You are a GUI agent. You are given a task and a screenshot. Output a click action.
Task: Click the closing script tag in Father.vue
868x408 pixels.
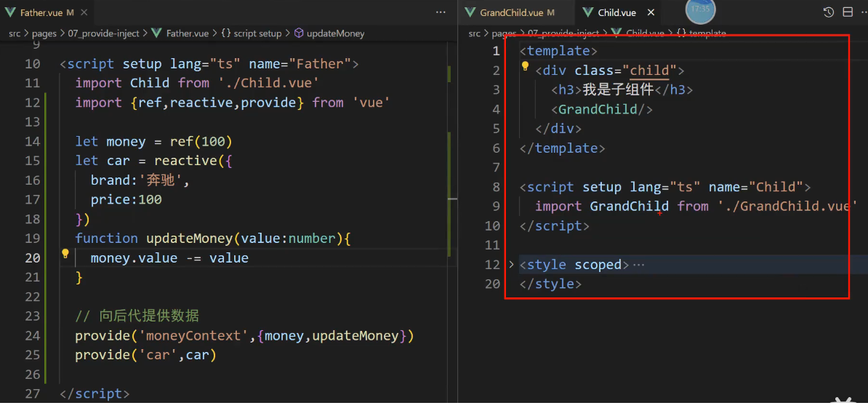coord(95,394)
